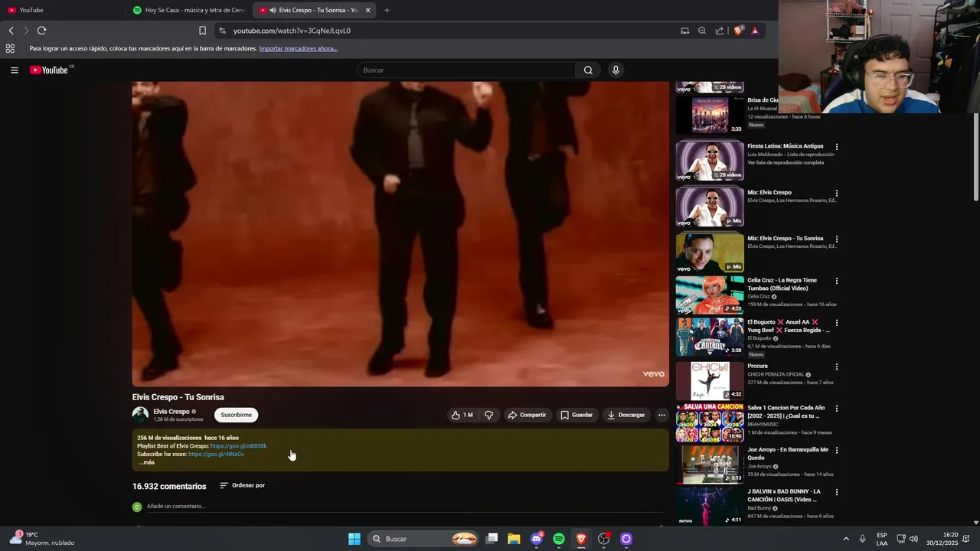Subscribe to Elvis Crespo channel
This screenshot has width=980, height=551.
click(236, 415)
